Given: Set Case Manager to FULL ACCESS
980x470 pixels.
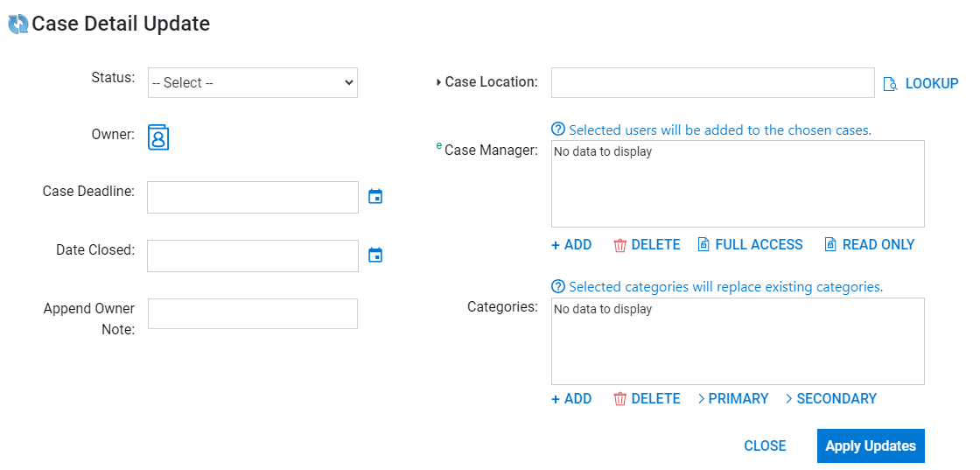Looking at the screenshot, I should (x=750, y=244).
